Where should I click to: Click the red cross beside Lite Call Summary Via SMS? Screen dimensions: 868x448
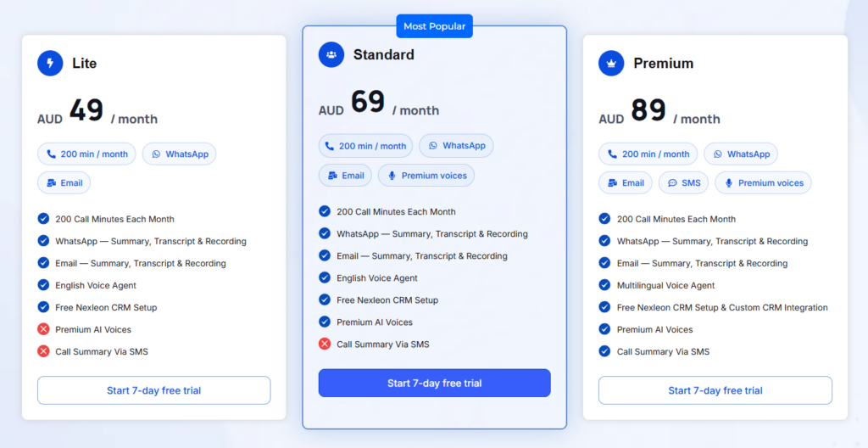tap(43, 351)
